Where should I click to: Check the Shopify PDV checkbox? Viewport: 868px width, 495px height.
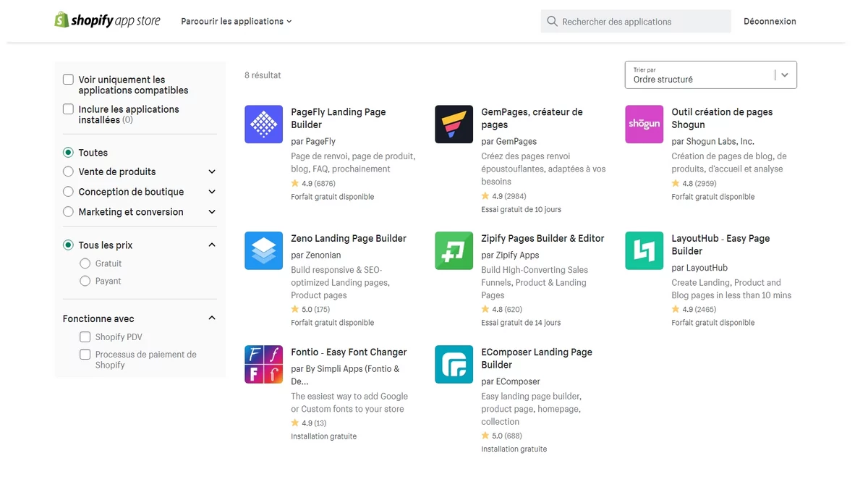(85, 337)
